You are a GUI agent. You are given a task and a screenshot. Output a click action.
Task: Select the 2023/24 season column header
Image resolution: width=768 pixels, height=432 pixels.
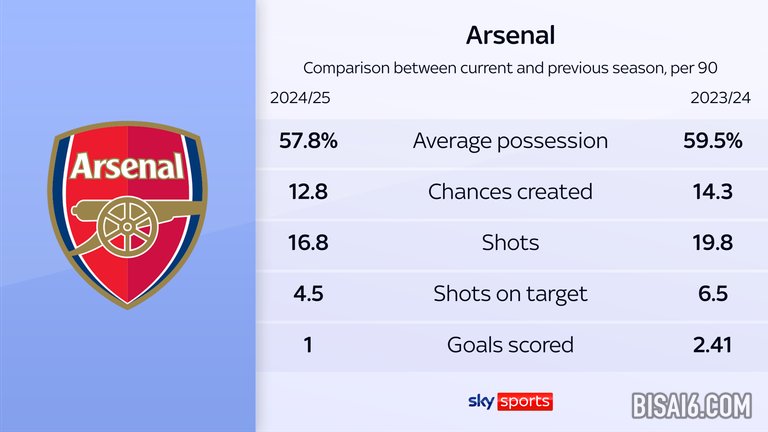[x=720, y=98]
